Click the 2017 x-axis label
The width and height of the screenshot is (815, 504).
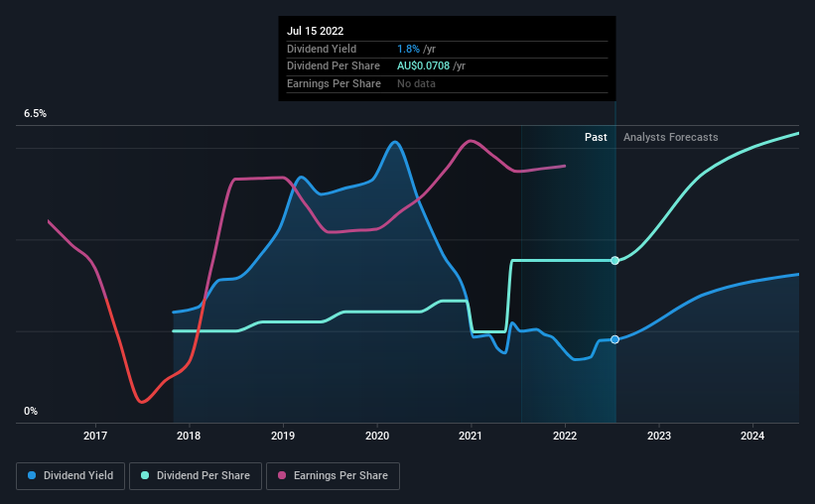(x=95, y=436)
